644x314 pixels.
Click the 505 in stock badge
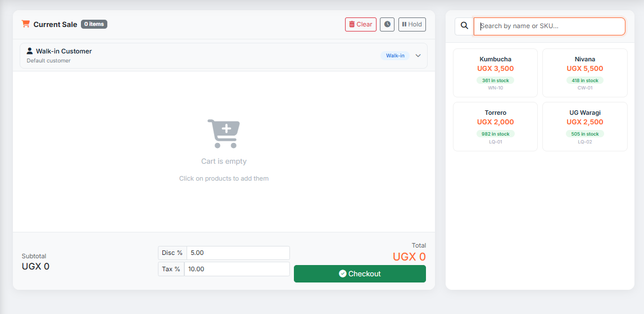click(585, 134)
